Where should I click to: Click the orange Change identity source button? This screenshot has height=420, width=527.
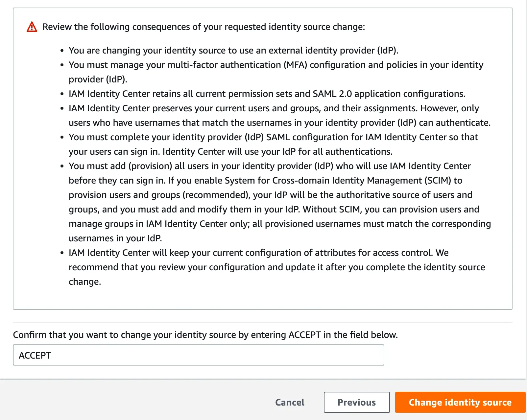point(460,402)
